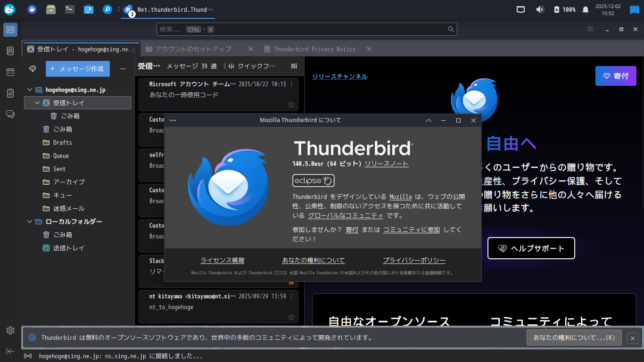The width and height of the screenshot is (644, 362).
Task: Collapse the hogehoge@sing.ne.jp account tree
Action: 30,90
